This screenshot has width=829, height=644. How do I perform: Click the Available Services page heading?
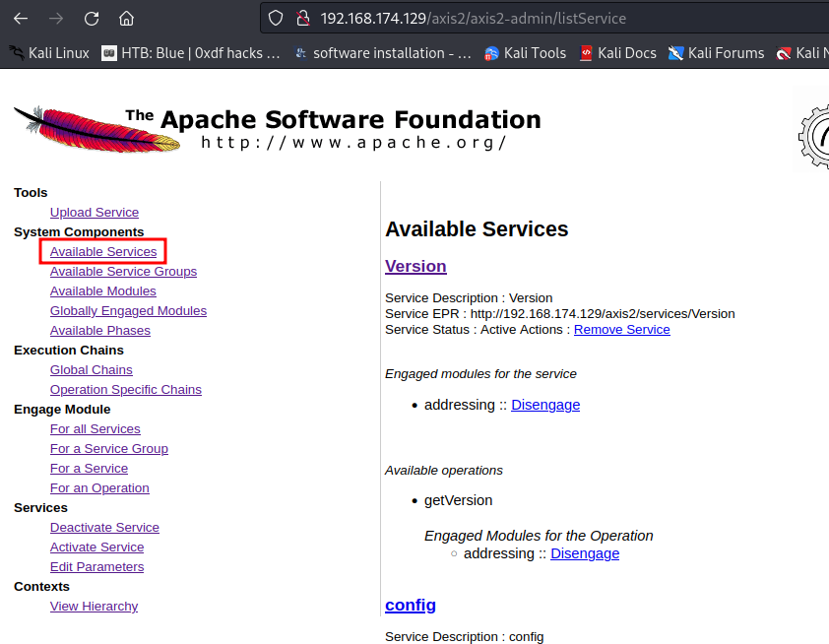(477, 229)
